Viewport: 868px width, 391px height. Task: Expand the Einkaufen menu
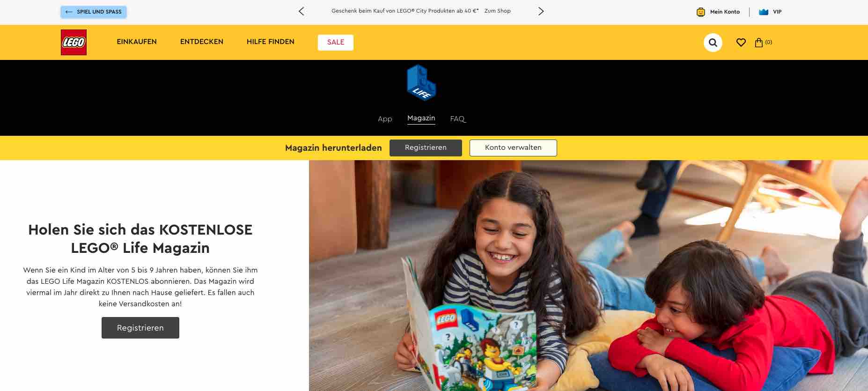pyautogui.click(x=137, y=42)
